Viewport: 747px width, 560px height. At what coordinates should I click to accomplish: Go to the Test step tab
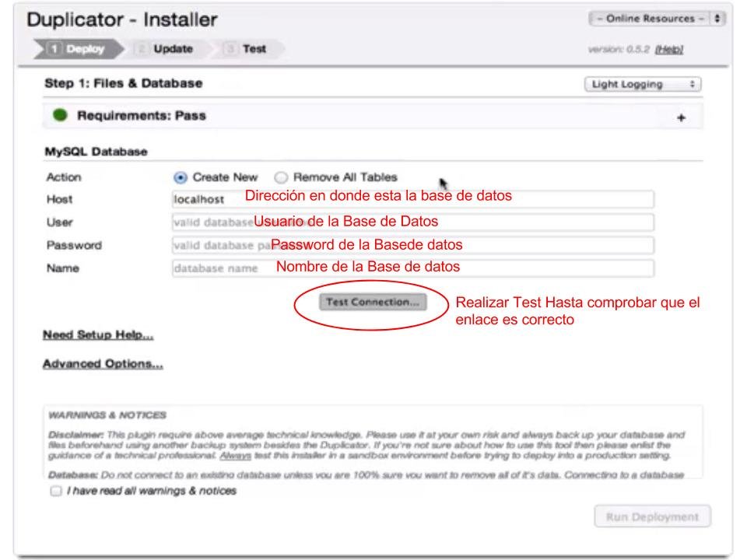[247, 49]
